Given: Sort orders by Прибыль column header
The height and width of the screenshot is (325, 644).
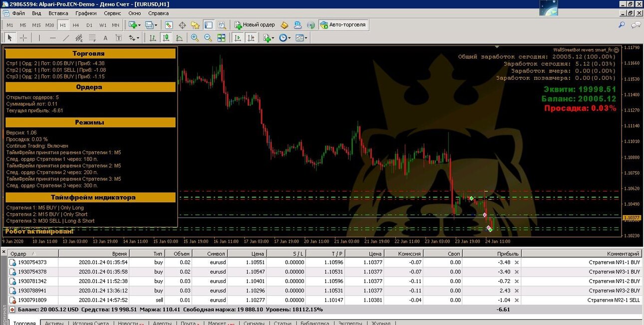Looking at the screenshot, I should click(492, 254).
